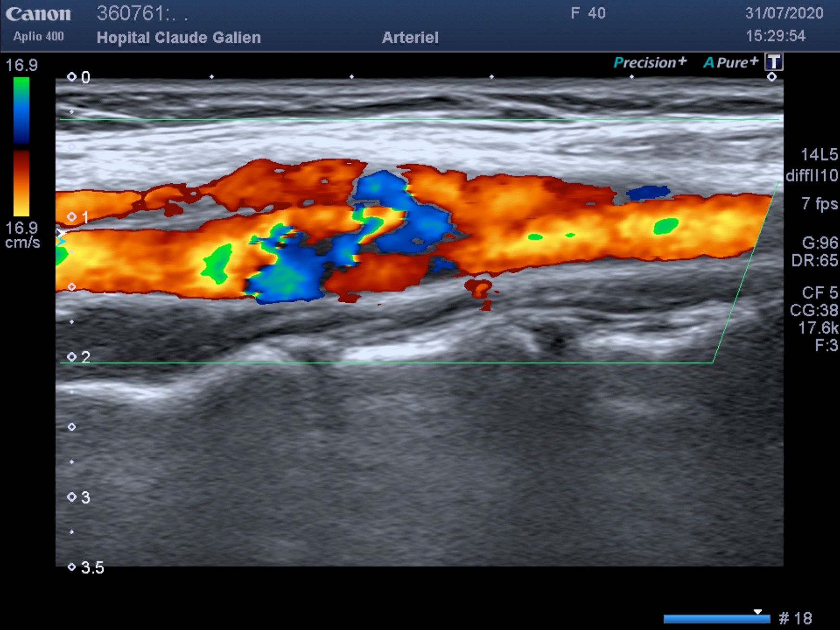The height and width of the screenshot is (630, 840).
Task: Click the 0 depth marker
Action: [x=79, y=77]
